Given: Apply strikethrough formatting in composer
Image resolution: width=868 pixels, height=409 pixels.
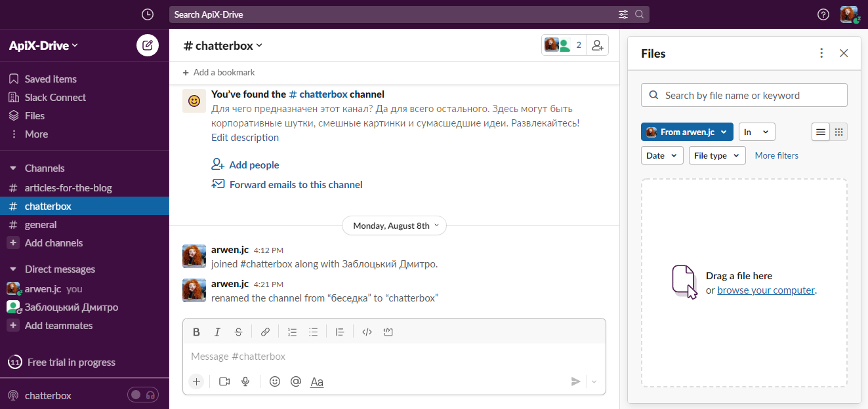Looking at the screenshot, I should 239,332.
